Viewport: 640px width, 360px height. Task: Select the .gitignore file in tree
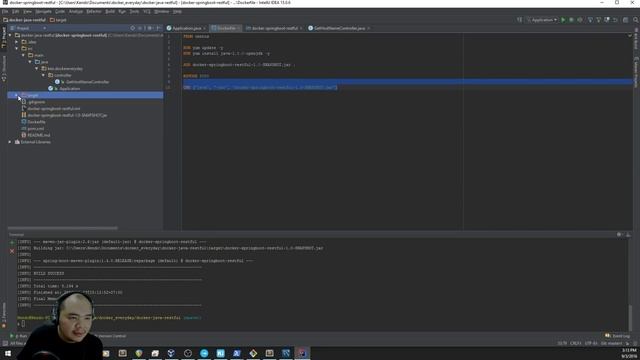(36, 102)
